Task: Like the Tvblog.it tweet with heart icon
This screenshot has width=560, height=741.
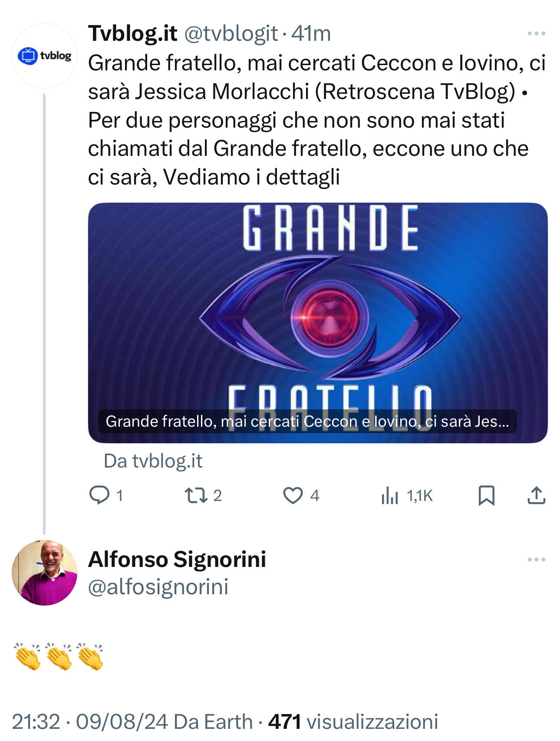Action: coord(301,495)
